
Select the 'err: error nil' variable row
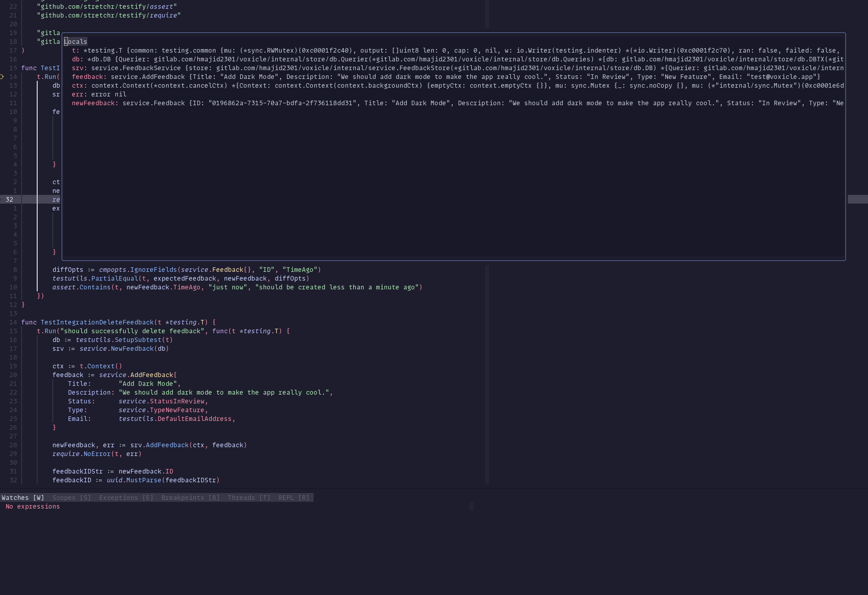[x=99, y=94]
